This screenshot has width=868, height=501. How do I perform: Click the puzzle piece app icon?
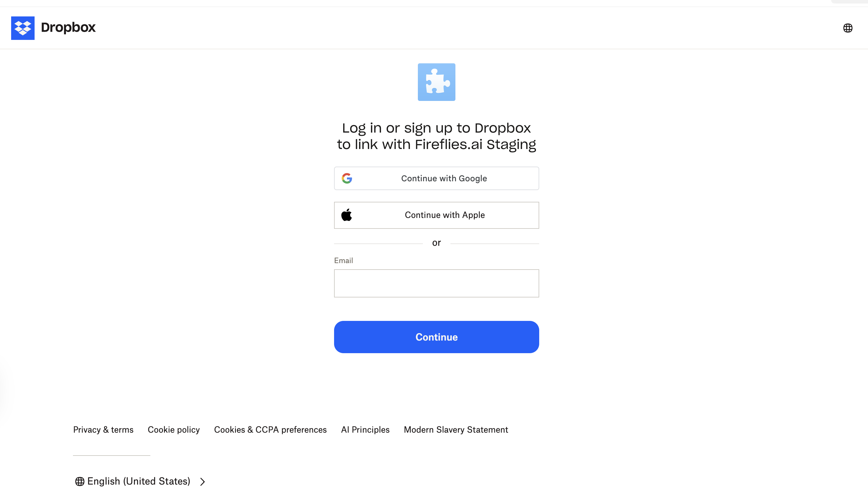436,82
